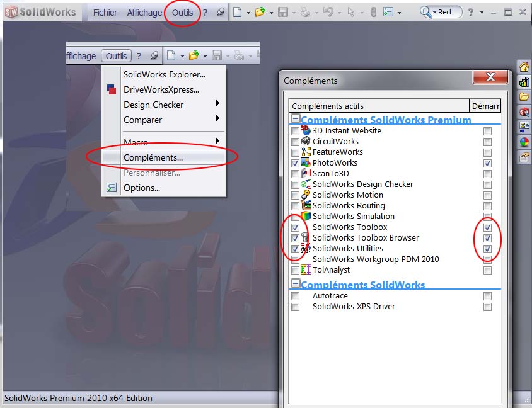Click the Démarr column header
The image size is (532, 408).
pyautogui.click(x=485, y=106)
